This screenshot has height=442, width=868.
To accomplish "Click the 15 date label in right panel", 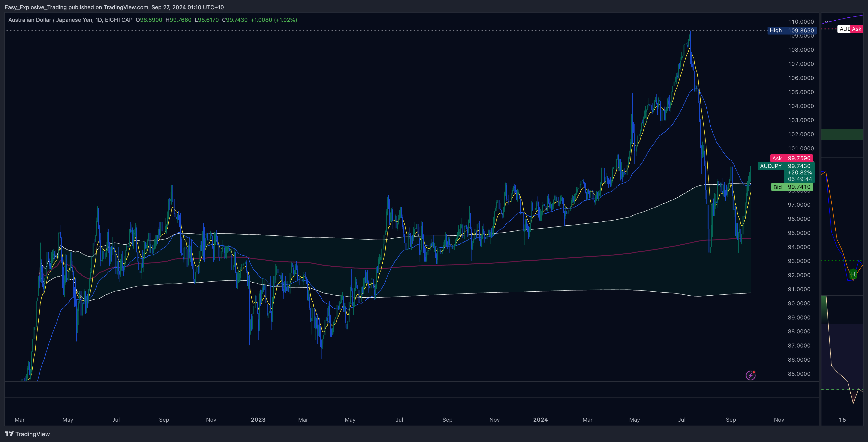I will click(842, 420).
